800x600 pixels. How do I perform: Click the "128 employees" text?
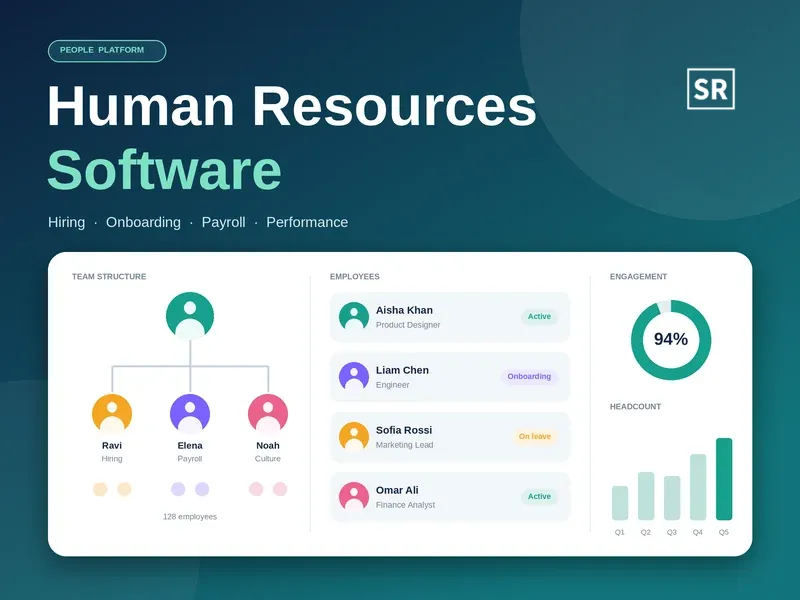coord(190,517)
